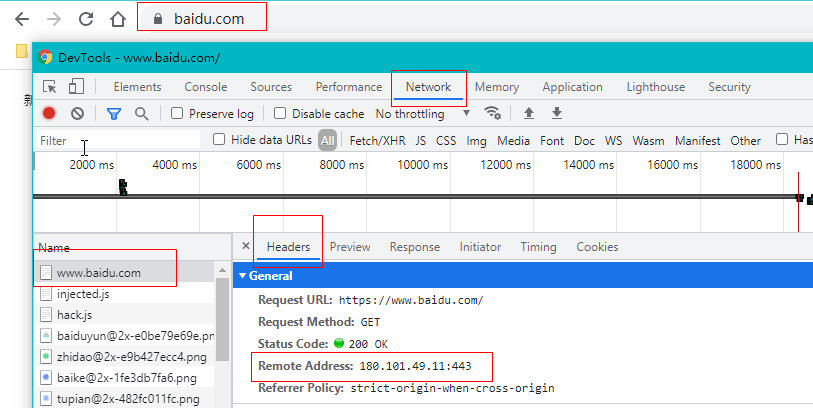Select the Headers sub-tab
The image size is (813, 408).
[x=288, y=247]
